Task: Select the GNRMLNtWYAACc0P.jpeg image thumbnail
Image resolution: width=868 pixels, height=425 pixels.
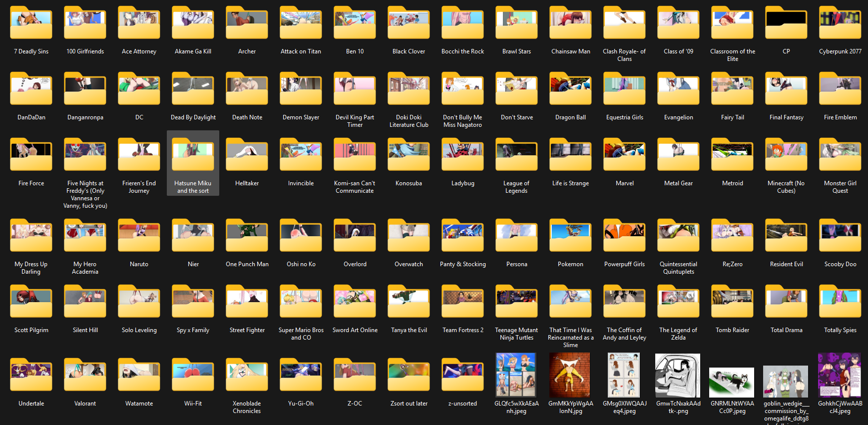Action: (732, 382)
